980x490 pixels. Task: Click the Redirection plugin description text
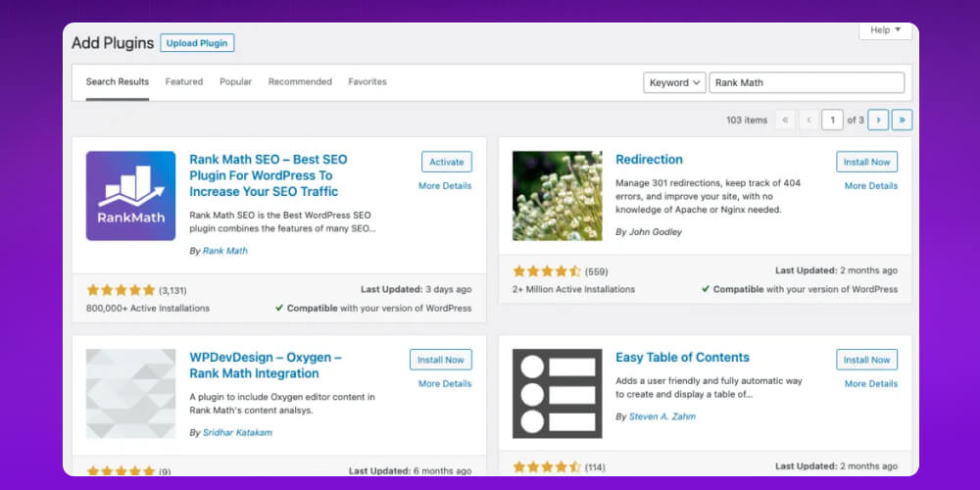coord(709,196)
